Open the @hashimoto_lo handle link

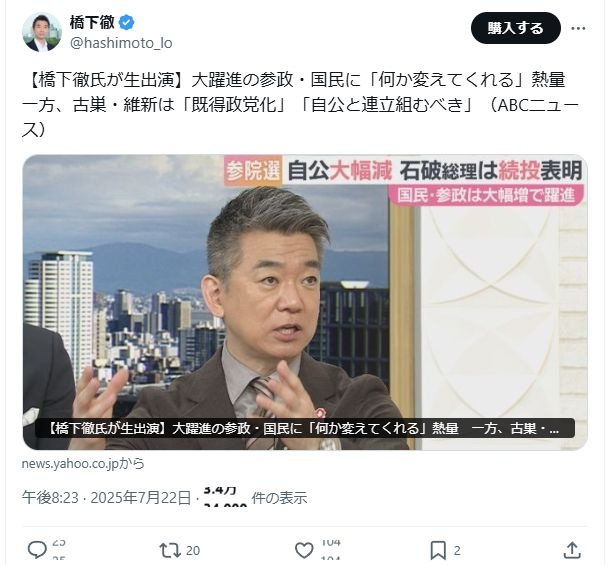[x=121, y=43]
